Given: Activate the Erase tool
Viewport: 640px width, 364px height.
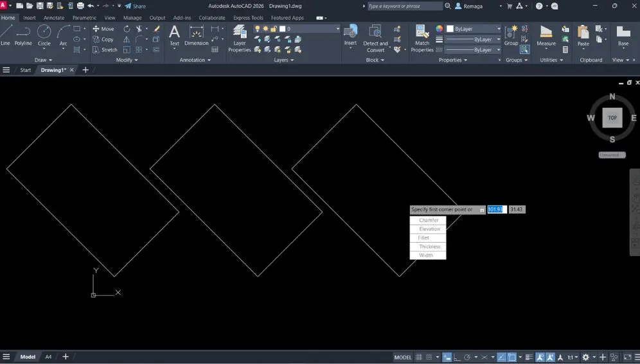Looking at the screenshot, I should click(x=156, y=29).
